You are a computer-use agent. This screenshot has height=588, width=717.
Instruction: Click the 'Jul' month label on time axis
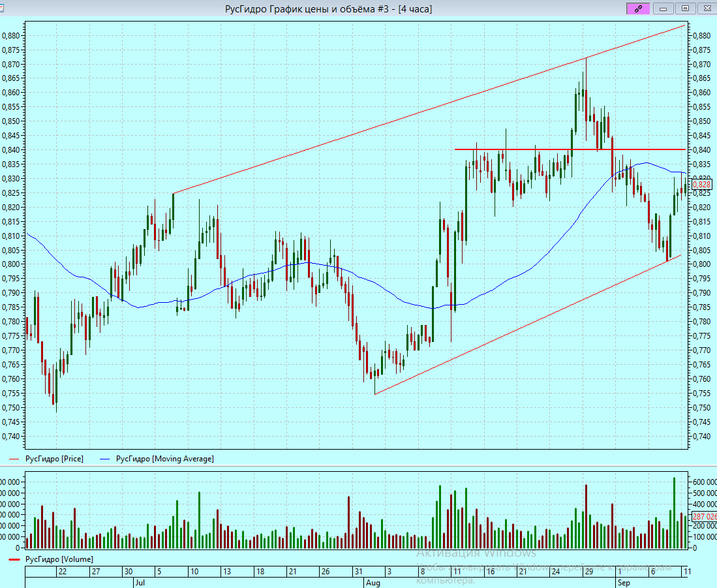click(140, 583)
